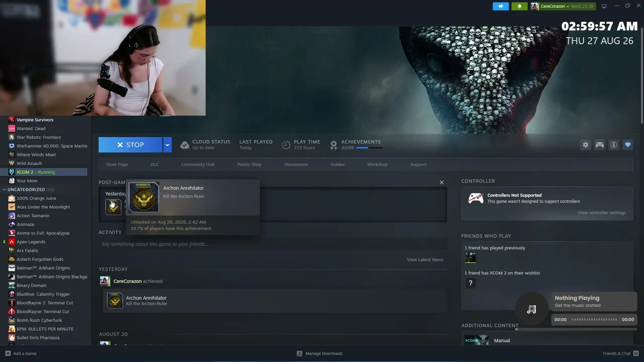Toggle XCOM 2 favorite heart
This screenshot has height=362, width=644.
[628, 145]
